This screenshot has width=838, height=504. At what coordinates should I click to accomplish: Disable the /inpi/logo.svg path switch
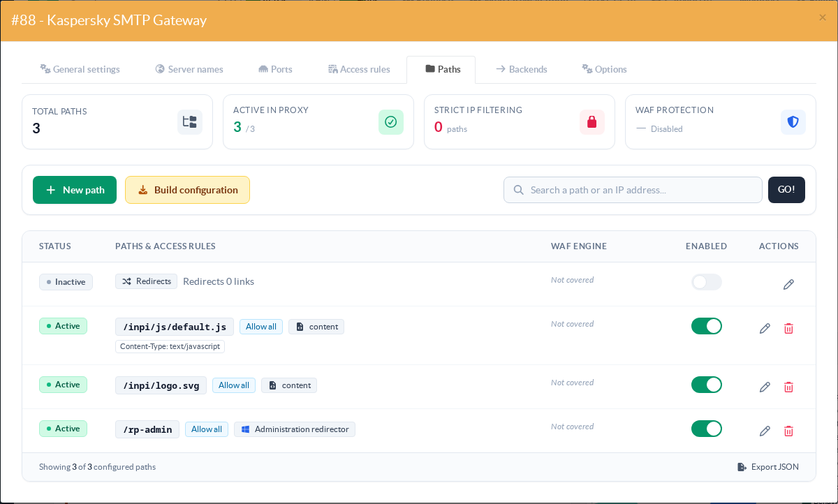pos(707,385)
